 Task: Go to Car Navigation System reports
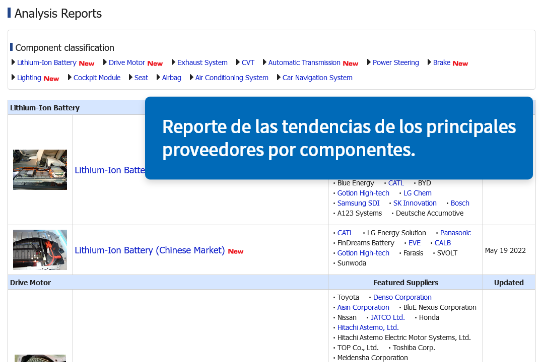(317, 78)
